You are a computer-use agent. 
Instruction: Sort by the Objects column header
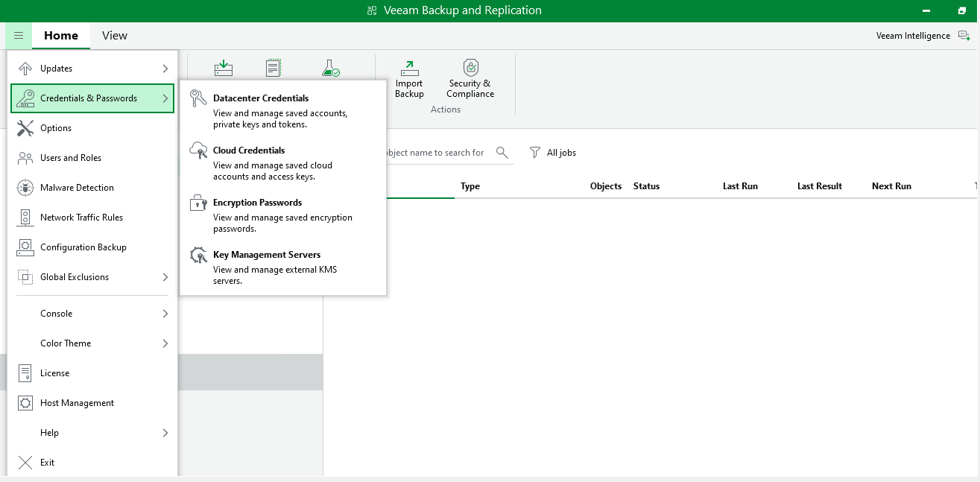pyautogui.click(x=606, y=186)
